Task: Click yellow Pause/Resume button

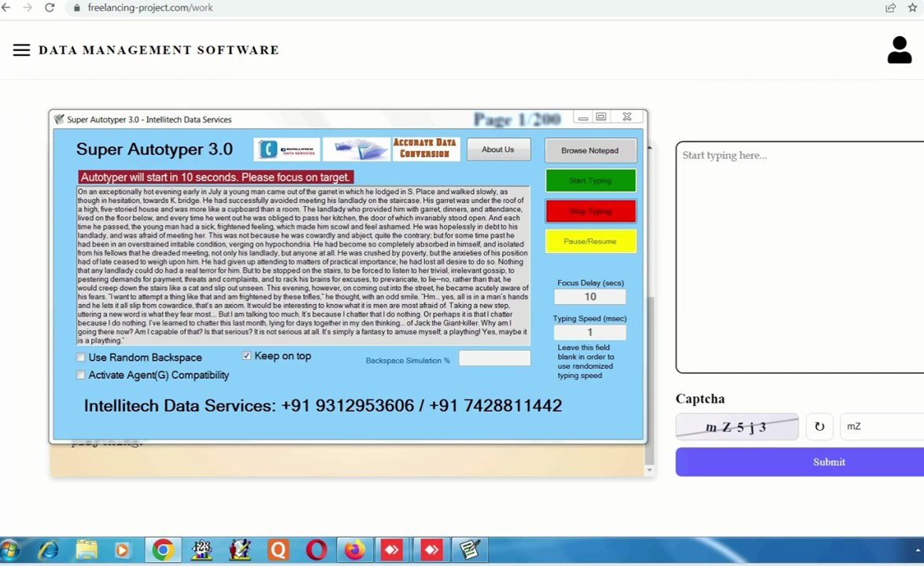Action: (x=591, y=241)
